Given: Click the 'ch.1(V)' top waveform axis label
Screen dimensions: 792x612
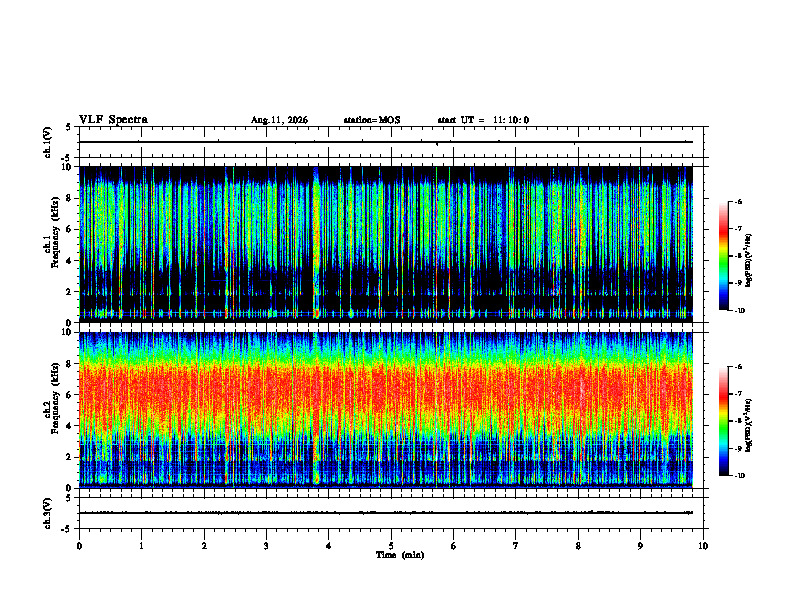Looking at the screenshot, I should (x=47, y=142).
